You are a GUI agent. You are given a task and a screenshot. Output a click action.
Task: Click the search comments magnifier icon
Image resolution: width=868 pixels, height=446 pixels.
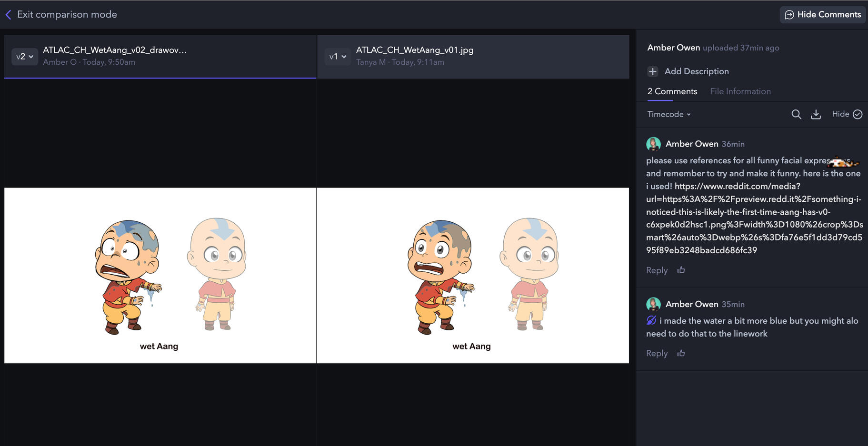(796, 114)
